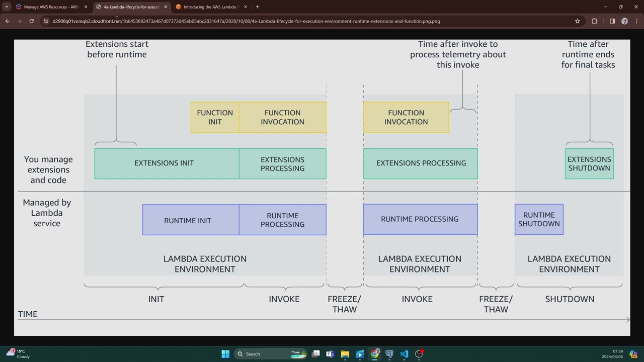The height and width of the screenshot is (362, 644).
Task: Click the Lambda lifecycle diagram image
Action: click(322, 188)
